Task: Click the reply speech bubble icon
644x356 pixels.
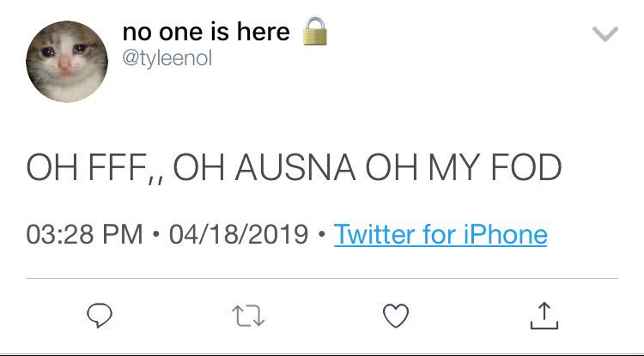Action: point(100,316)
